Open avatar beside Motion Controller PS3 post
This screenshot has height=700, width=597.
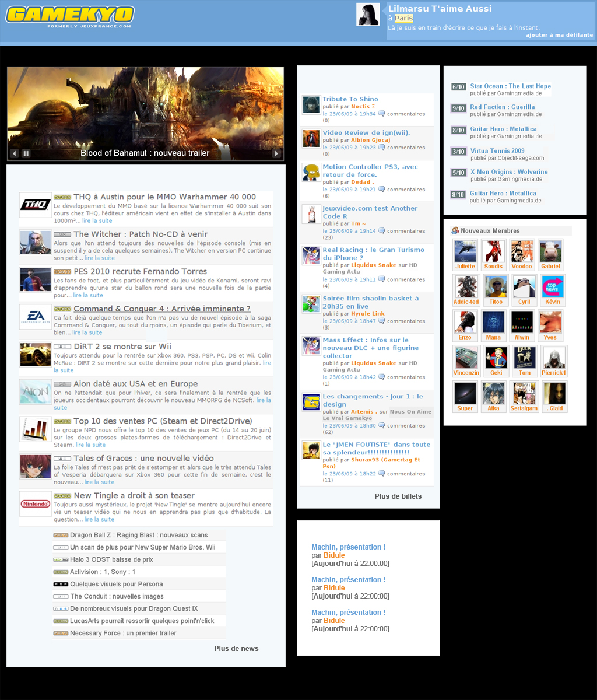pos(311,173)
